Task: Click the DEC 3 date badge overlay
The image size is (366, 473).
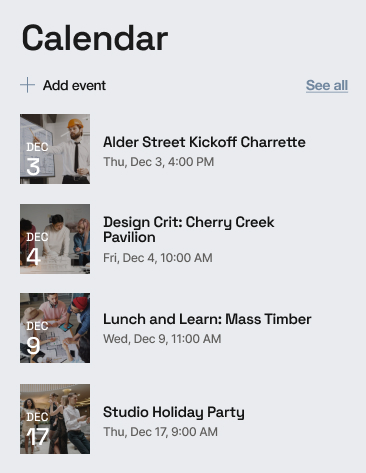Action: [37, 159]
